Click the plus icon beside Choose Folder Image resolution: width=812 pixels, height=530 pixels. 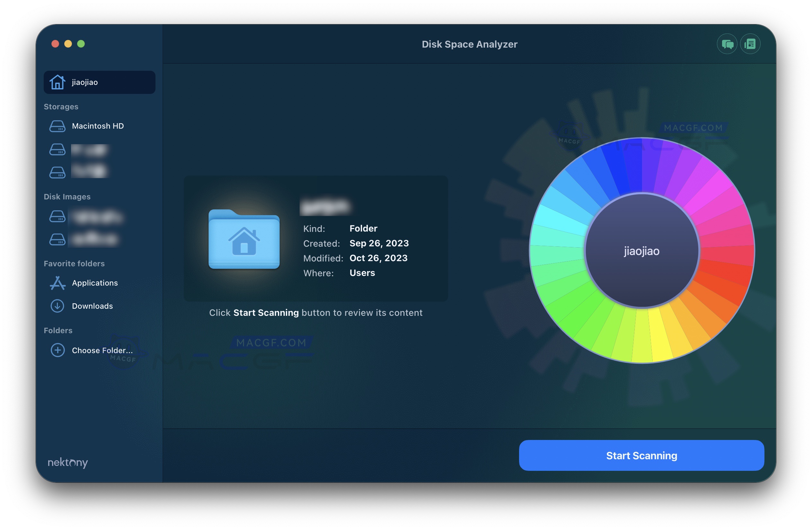(x=58, y=350)
